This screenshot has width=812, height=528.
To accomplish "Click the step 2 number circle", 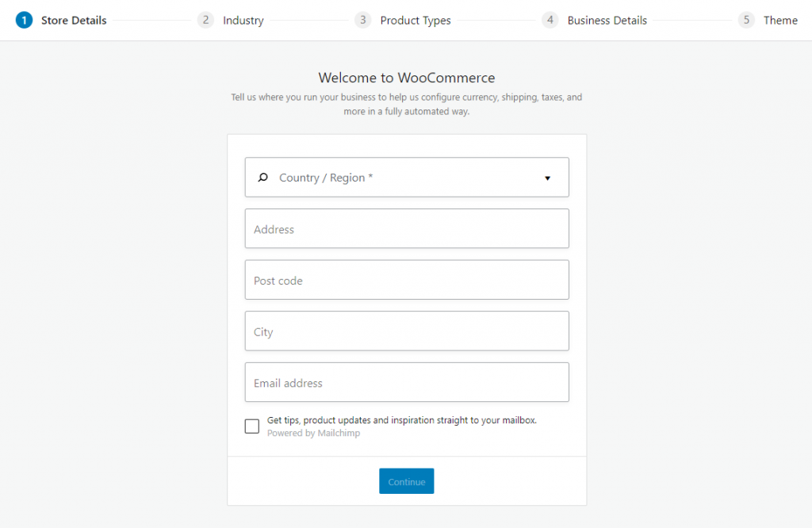I will (206, 21).
